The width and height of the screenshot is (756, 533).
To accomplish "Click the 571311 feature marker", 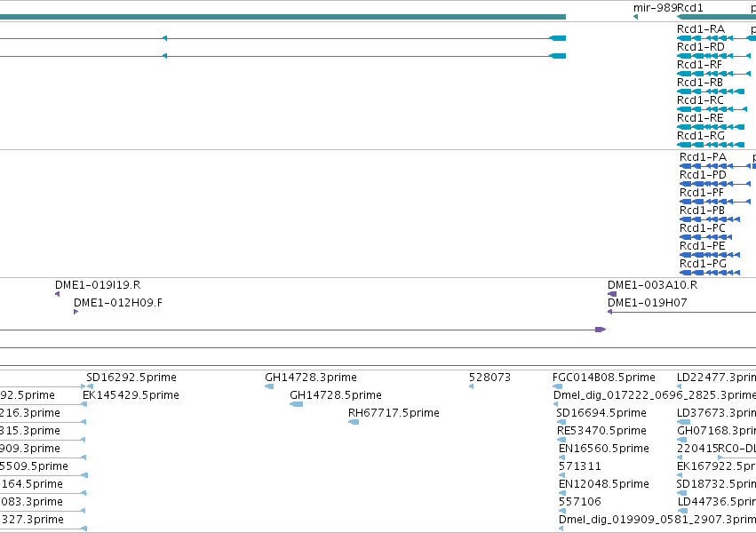I will click(x=561, y=475).
